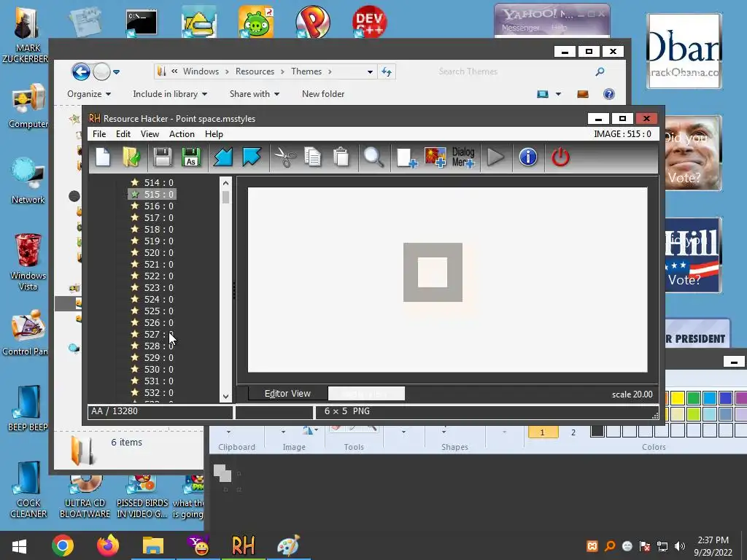Viewport: 747px width, 560px height.
Task: Switch to the Editor View tab
Action: pyautogui.click(x=287, y=393)
